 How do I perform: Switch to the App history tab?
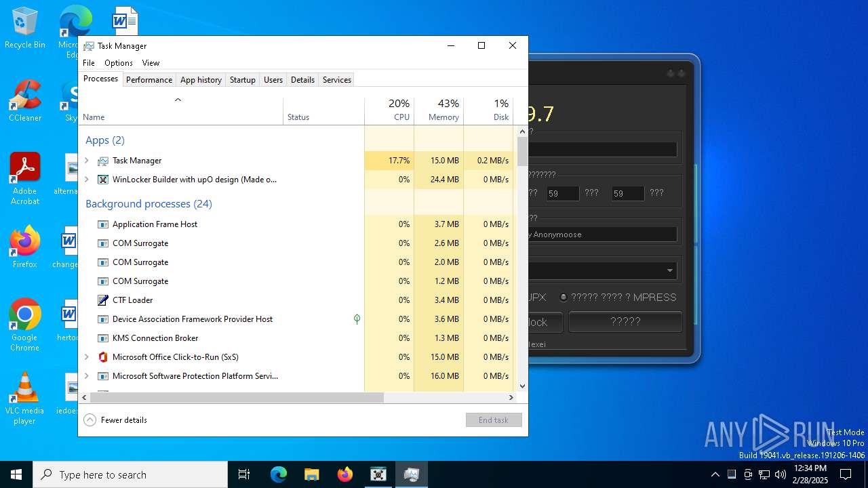point(201,79)
